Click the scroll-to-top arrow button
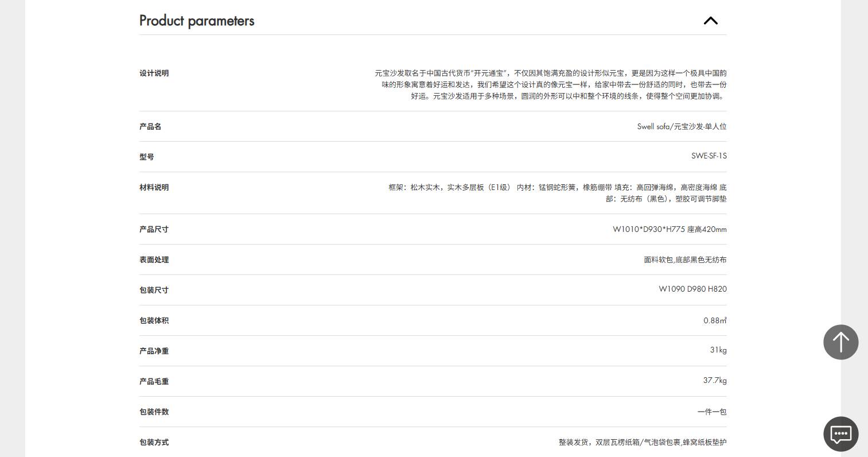This screenshot has height=457, width=868. (840, 342)
